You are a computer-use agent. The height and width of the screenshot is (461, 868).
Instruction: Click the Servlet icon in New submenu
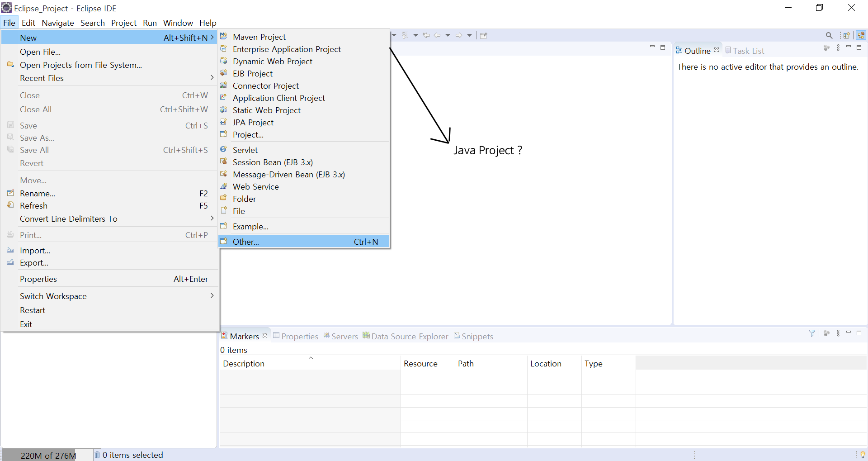[x=224, y=149]
